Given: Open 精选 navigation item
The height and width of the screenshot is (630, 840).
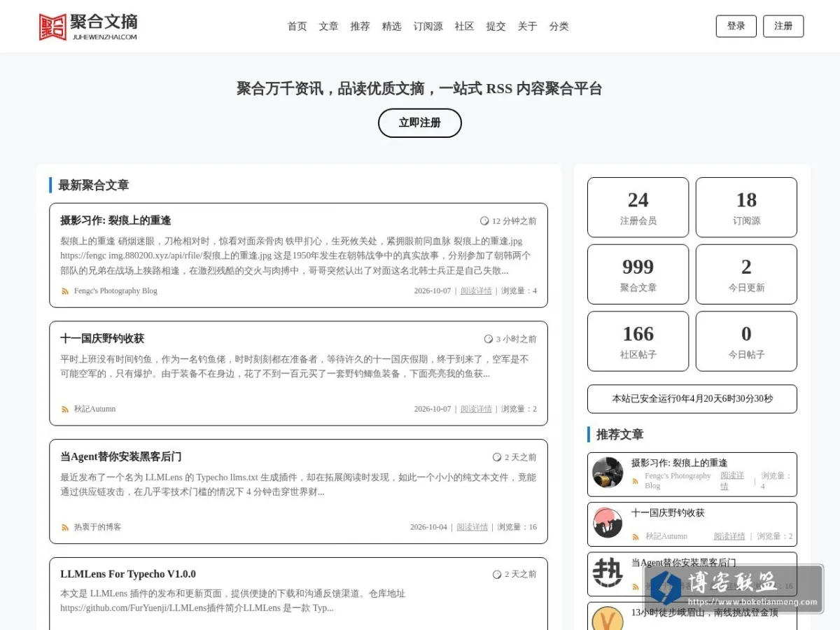Looking at the screenshot, I should point(391,27).
